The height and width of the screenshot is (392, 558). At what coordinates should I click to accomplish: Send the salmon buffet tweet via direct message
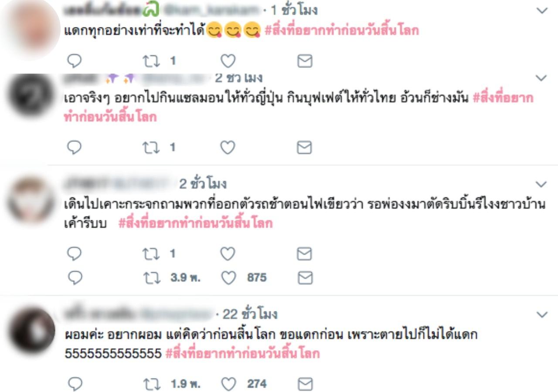pyautogui.click(x=305, y=148)
